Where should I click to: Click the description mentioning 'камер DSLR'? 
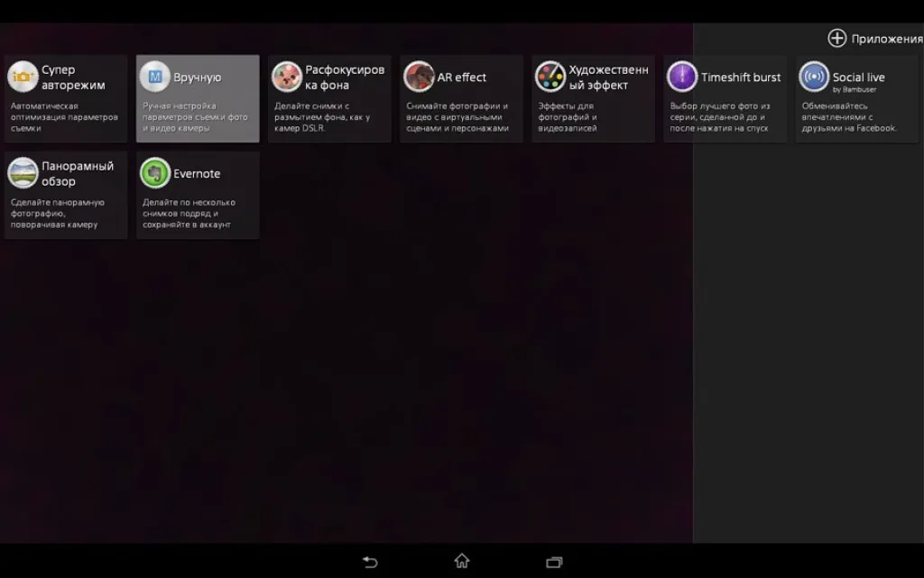(x=322, y=117)
